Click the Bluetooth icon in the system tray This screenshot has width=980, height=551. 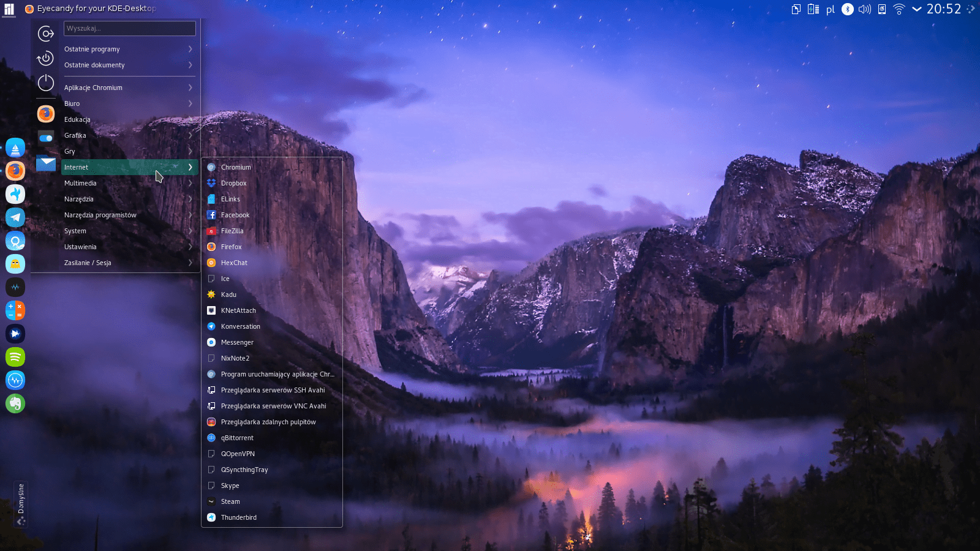847,9
